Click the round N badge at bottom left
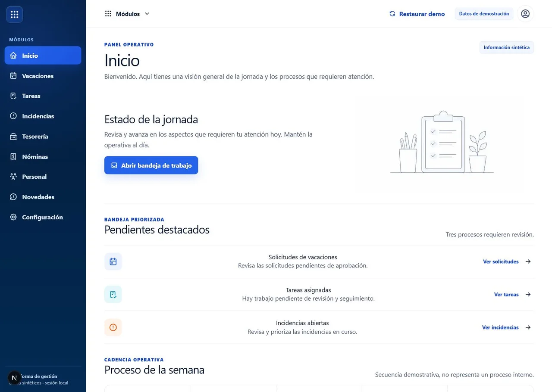552x392 pixels. [14, 378]
